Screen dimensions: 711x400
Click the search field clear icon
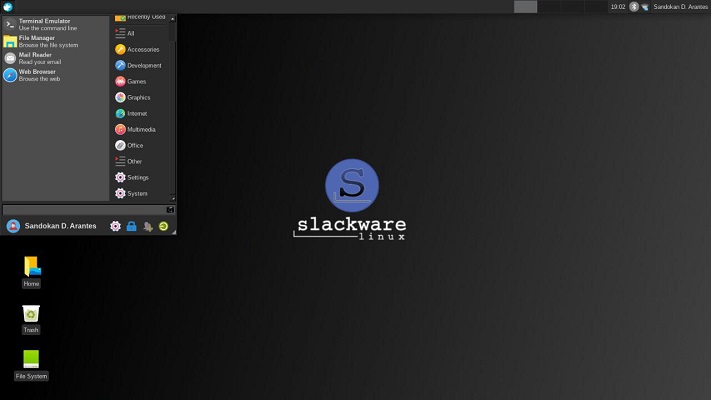click(170, 210)
